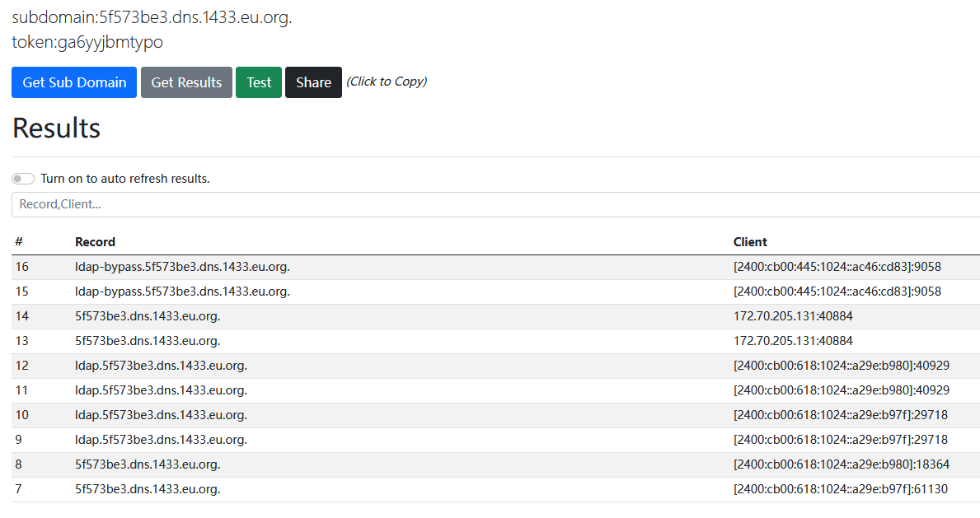
Task: Click the subdomain text at top
Action: point(152,17)
